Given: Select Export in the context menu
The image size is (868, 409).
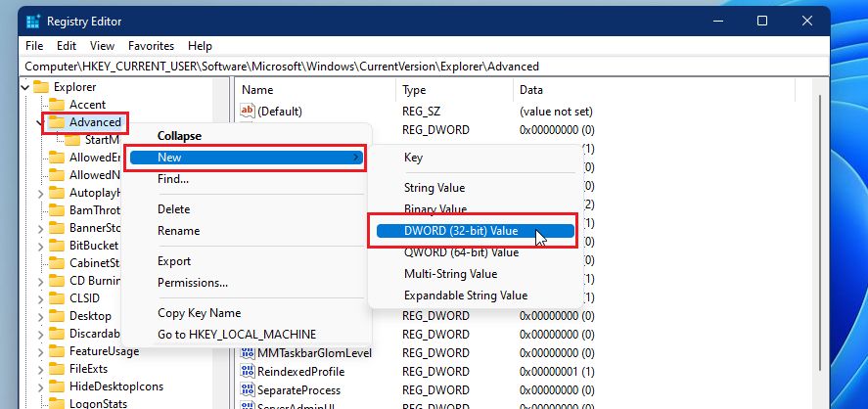Looking at the screenshot, I should [x=247, y=261].
